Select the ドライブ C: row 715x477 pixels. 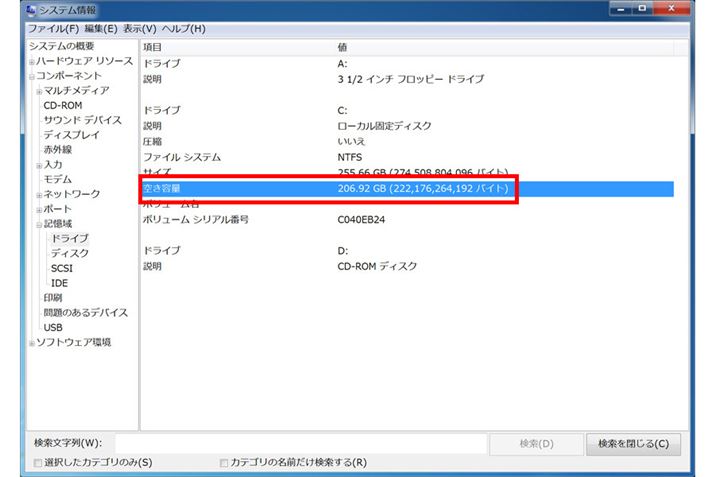coord(407,110)
